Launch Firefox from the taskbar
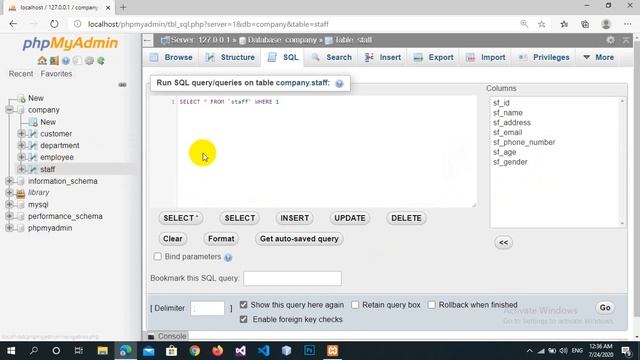The height and width of the screenshot is (360, 640). [218, 351]
